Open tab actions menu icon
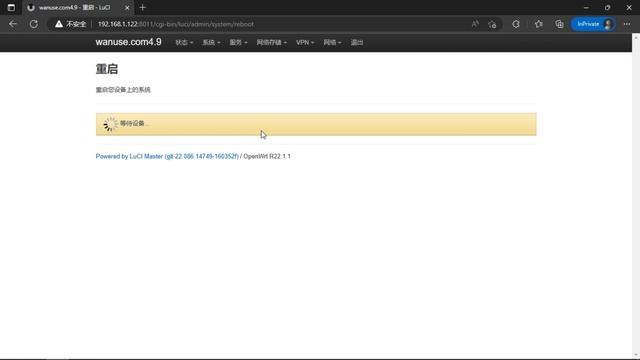The width and height of the screenshot is (640, 360). tap(11, 7)
